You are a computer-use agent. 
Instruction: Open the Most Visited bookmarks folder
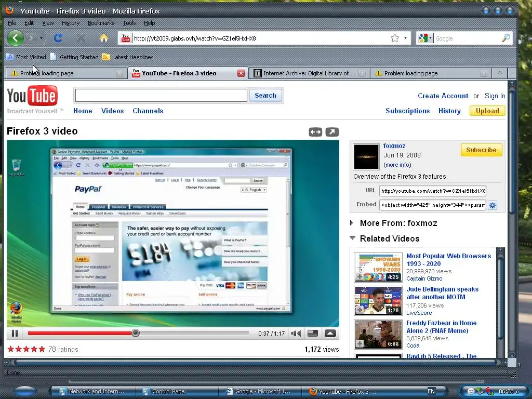pyautogui.click(x=26, y=57)
